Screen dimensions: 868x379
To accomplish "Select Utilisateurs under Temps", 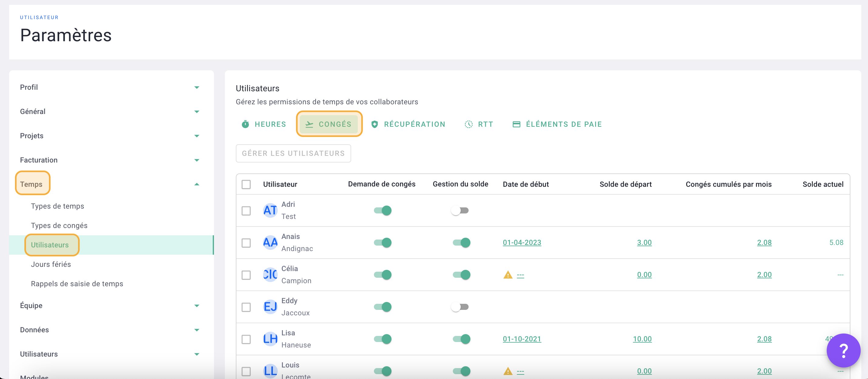I will pyautogui.click(x=50, y=245).
